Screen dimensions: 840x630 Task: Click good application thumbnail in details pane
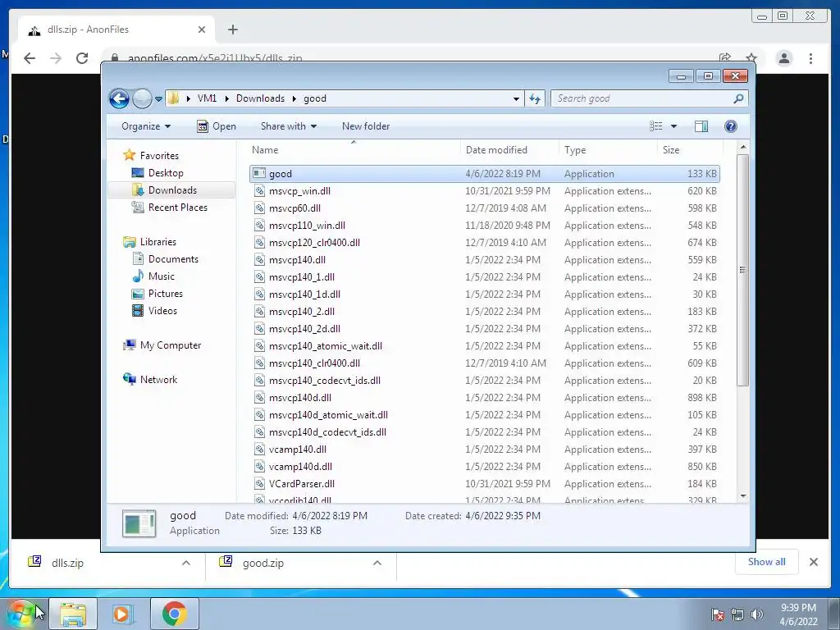coord(139,523)
